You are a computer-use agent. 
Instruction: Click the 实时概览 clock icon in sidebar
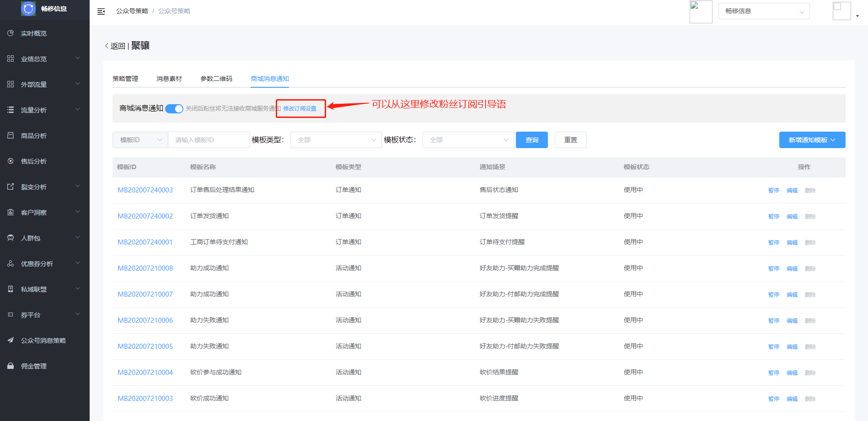[x=11, y=33]
